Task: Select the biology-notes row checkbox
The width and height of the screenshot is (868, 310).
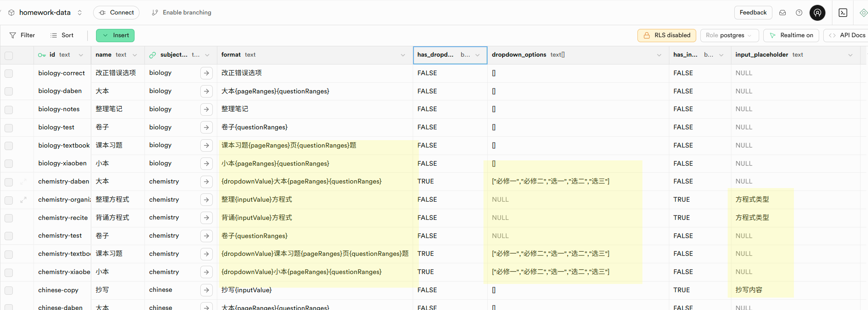Action: click(9, 110)
